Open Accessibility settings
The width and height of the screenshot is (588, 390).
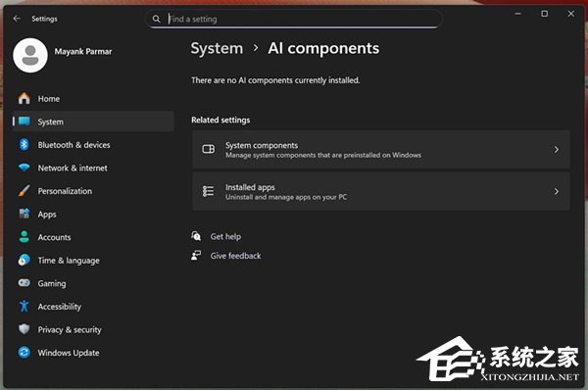(x=93, y=307)
